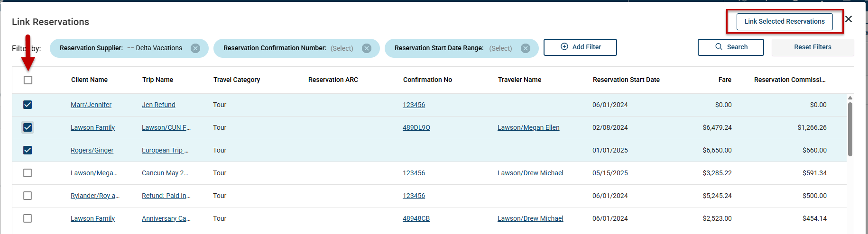Image resolution: width=868 pixels, height=234 pixels.
Task: Open the Confirmation Number filter select
Action: pos(342,48)
